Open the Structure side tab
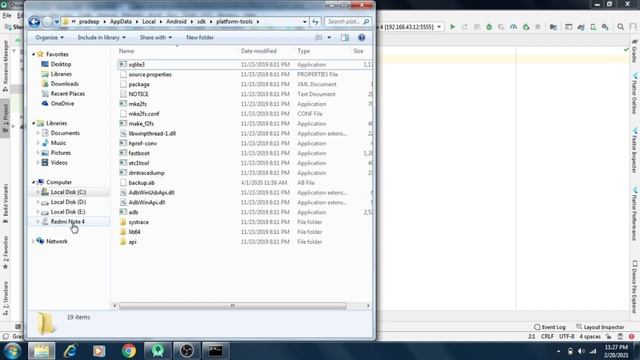The image size is (640, 360). click(x=5, y=298)
